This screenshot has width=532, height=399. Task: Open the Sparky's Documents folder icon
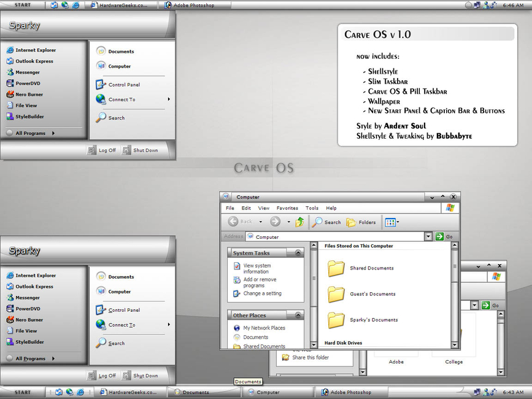(x=336, y=320)
